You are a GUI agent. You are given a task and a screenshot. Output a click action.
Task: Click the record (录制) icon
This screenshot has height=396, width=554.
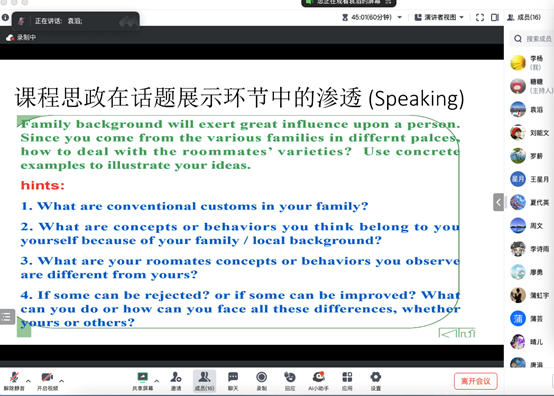pos(261,381)
